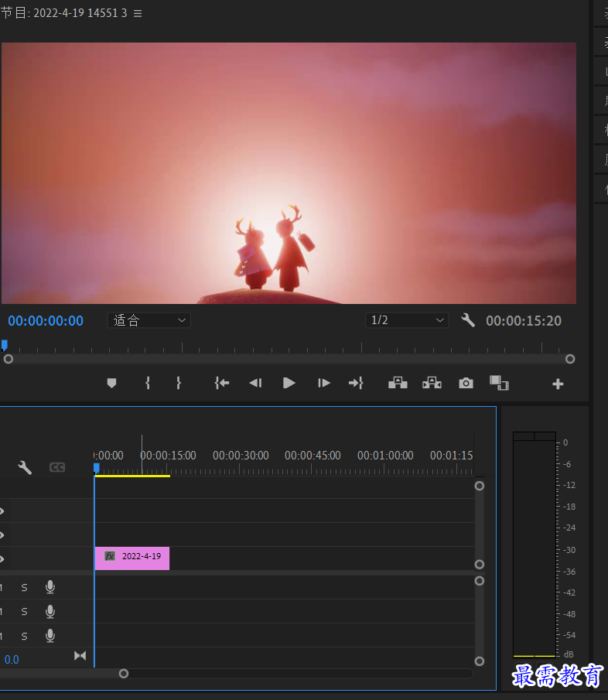Viewport: 608px width, 700px height.
Task: Click the duration timecode 00:00:15:20
Action: 524,321
